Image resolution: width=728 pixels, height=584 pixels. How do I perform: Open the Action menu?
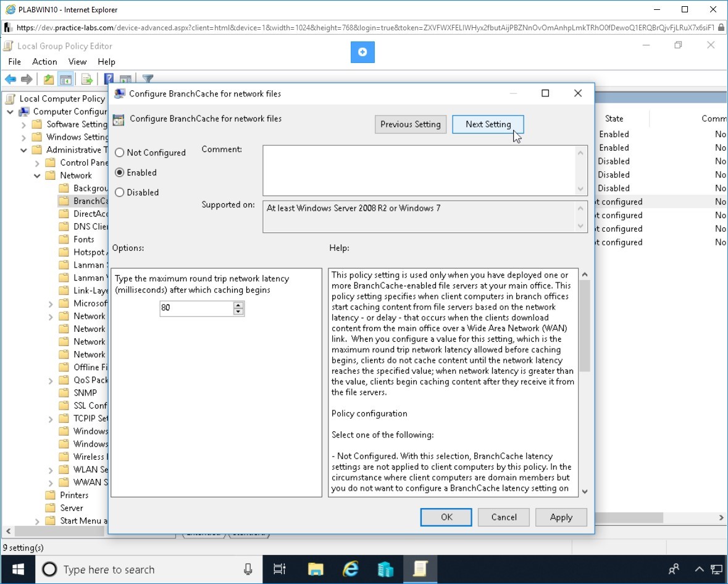44,62
